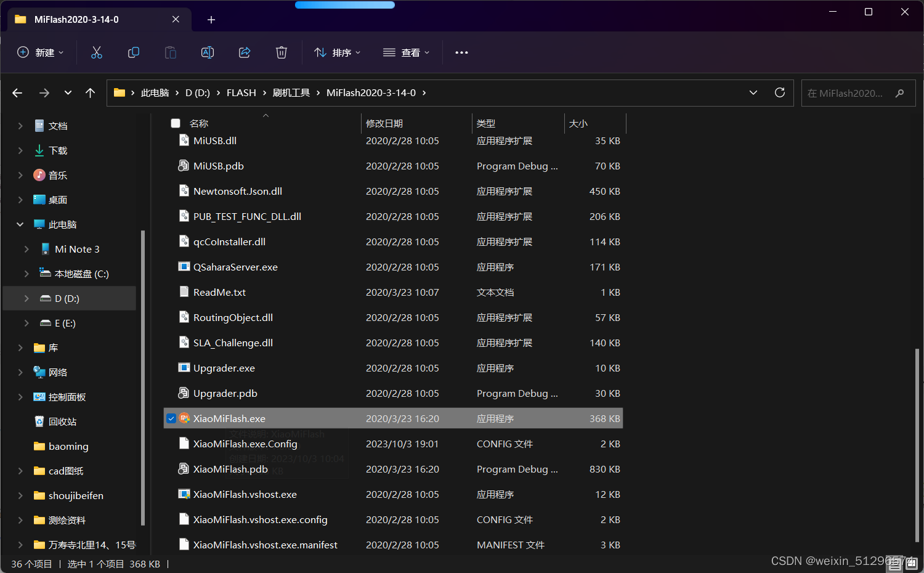This screenshot has width=924, height=573.
Task: Expand the E (E:) drive node
Action: pos(26,323)
